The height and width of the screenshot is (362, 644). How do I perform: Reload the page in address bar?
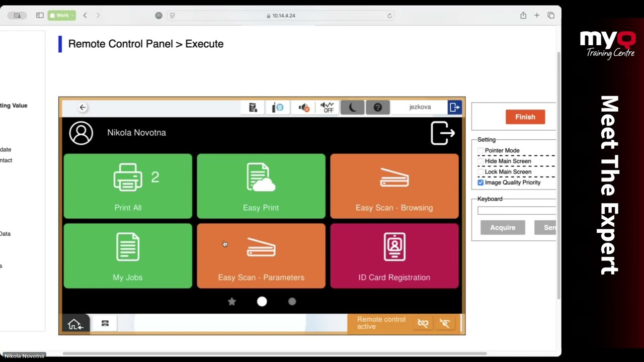coord(389,16)
